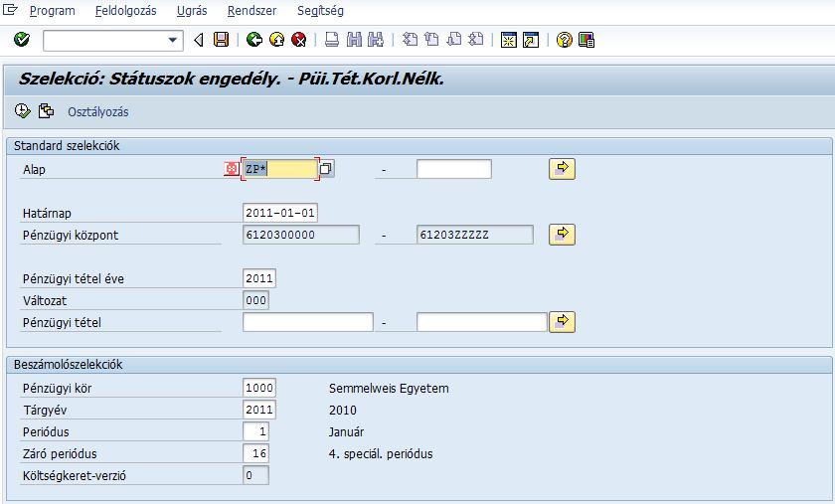The height and width of the screenshot is (504, 835).
Task: Click the Záró periódus field 16
Action: coord(255,453)
